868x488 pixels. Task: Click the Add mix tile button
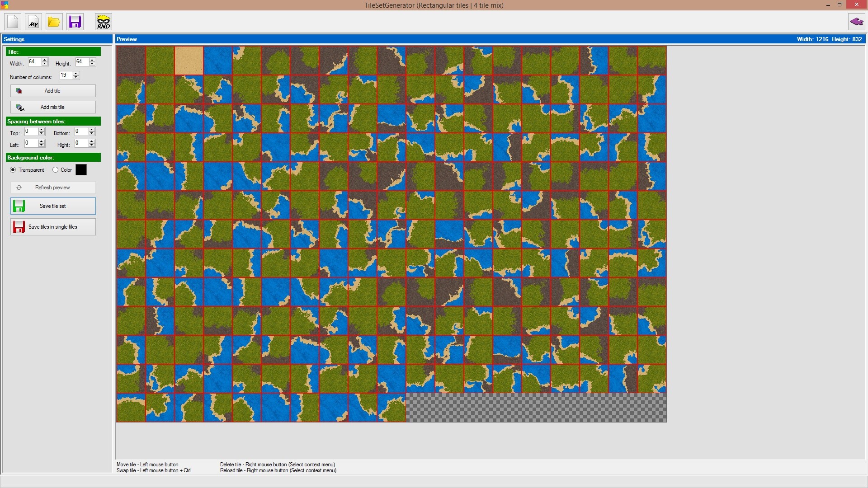[53, 107]
